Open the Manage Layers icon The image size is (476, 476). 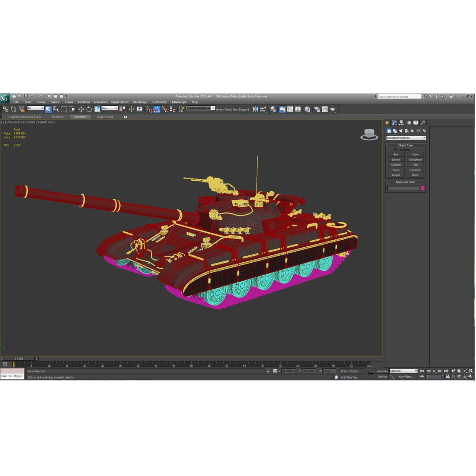pos(273,109)
